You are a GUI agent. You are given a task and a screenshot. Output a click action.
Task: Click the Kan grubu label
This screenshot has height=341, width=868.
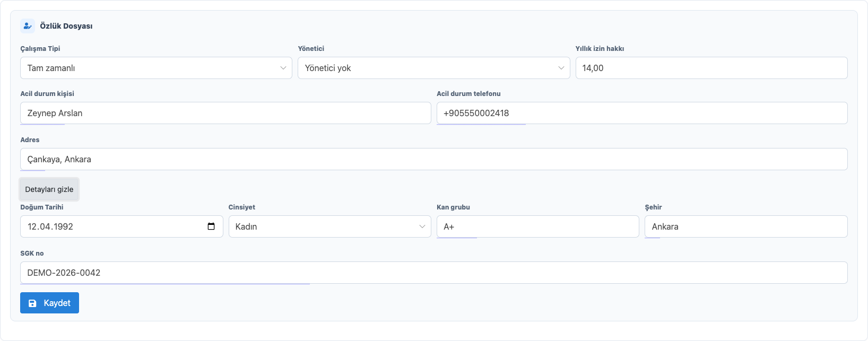(453, 207)
